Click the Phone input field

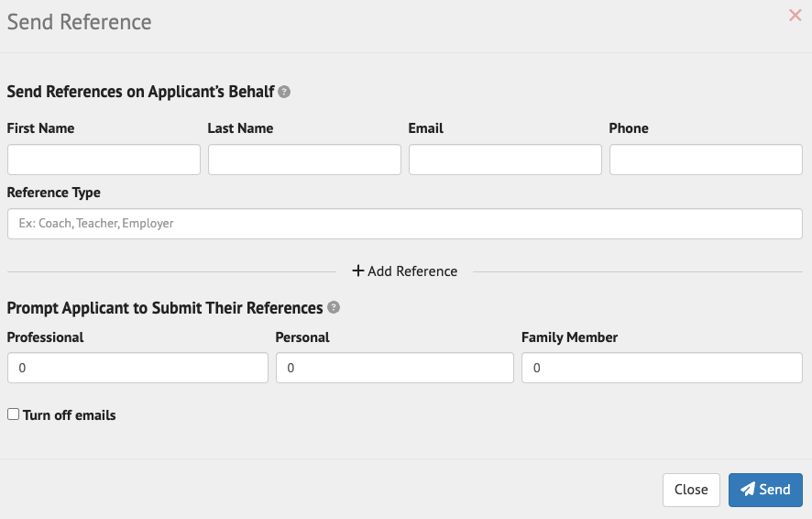click(706, 160)
